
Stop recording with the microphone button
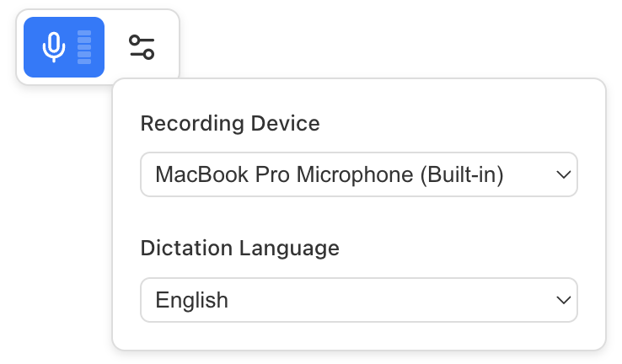(x=64, y=47)
